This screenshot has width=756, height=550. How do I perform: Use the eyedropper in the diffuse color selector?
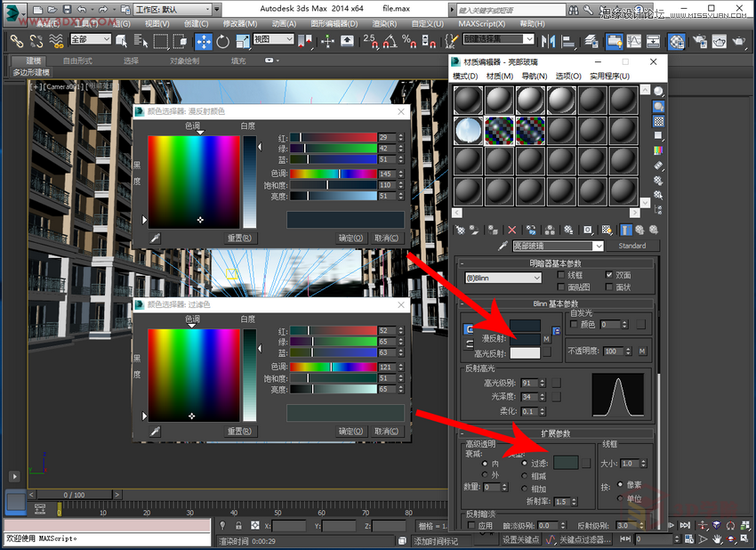[155, 239]
